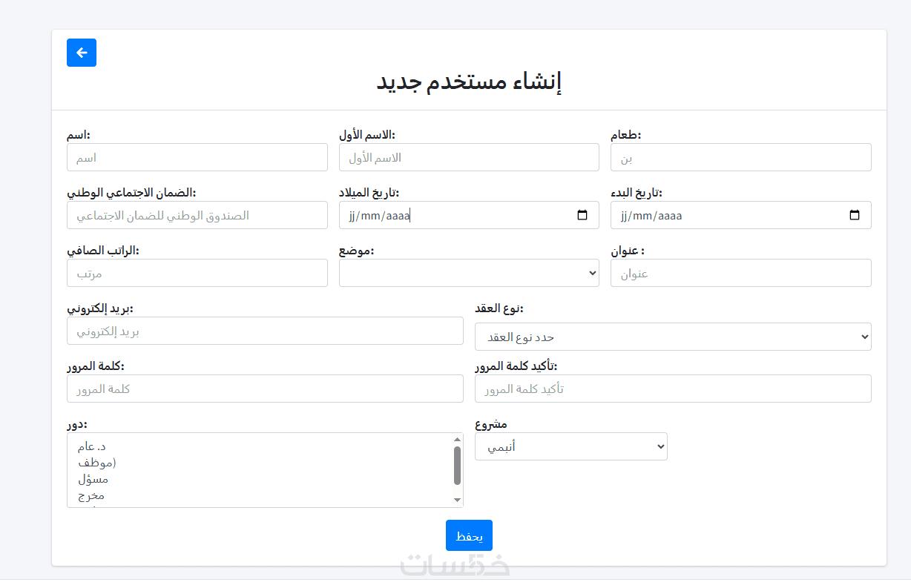911x588 pixels.
Task: Click the الراتب الصافي salary field
Action: (197, 274)
